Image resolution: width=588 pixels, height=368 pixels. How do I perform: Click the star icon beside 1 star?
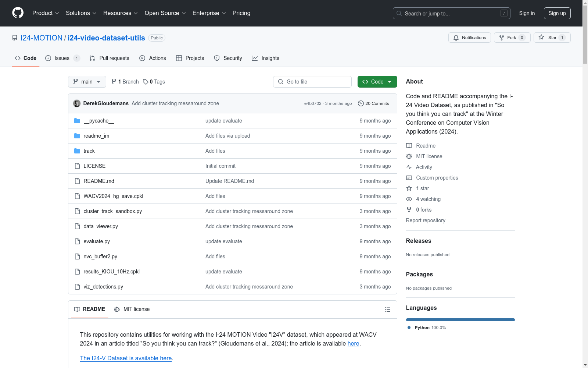pos(409,188)
